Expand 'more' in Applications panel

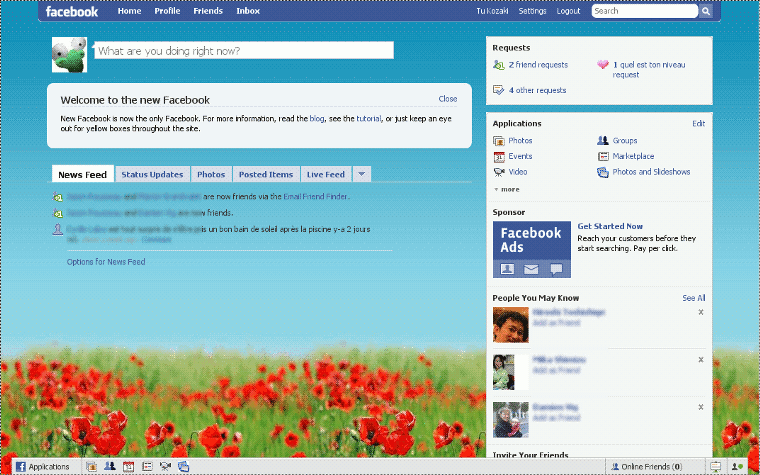tap(507, 190)
